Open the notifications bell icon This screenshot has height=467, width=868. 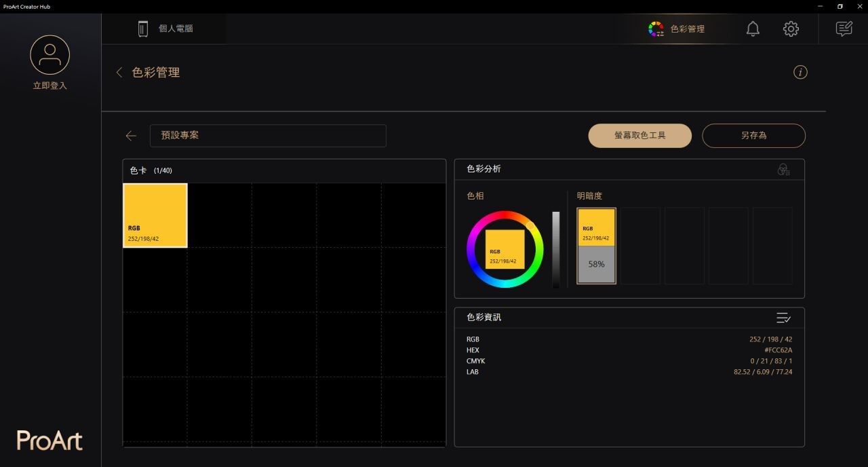point(753,29)
